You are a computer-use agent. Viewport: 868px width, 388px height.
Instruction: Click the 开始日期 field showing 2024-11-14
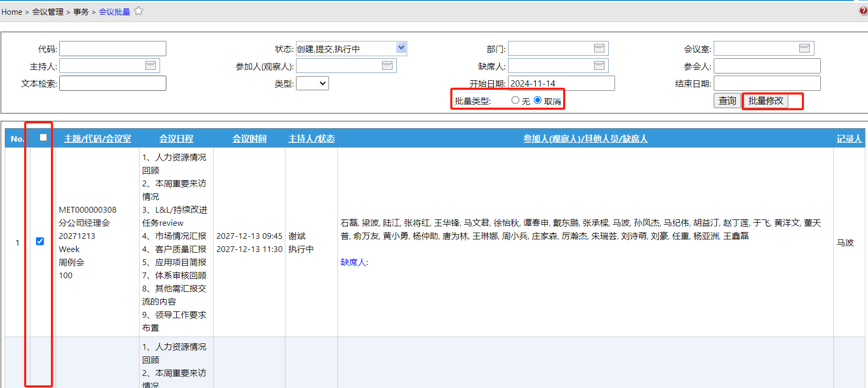click(x=562, y=83)
